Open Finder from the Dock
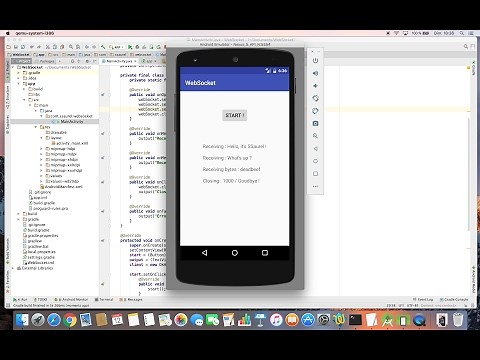The image size is (480, 360). (22, 320)
